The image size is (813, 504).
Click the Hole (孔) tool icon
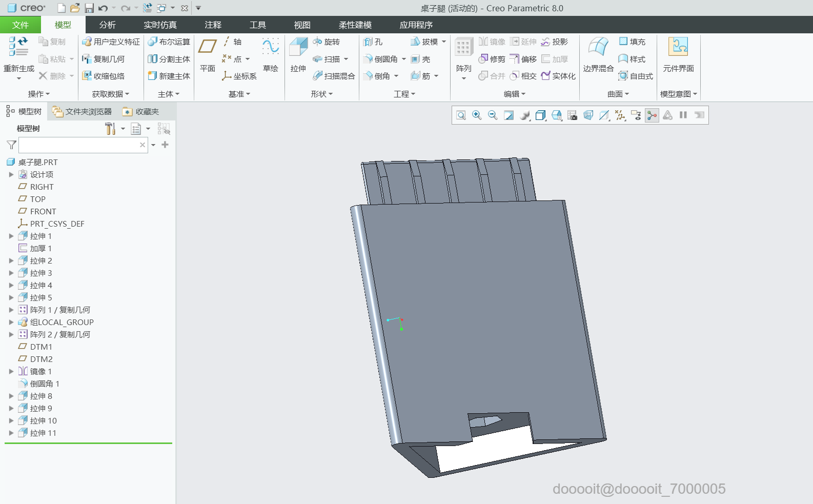368,42
